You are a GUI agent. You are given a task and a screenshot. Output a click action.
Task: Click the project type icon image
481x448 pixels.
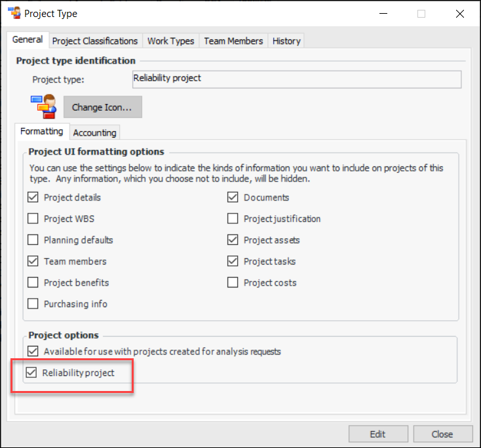pyautogui.click(x=43, y=106)
